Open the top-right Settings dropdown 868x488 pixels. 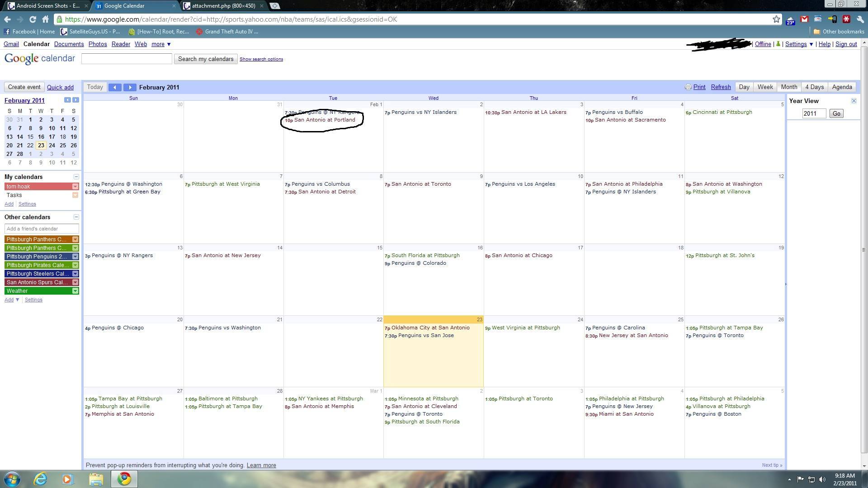pos(799,44)
